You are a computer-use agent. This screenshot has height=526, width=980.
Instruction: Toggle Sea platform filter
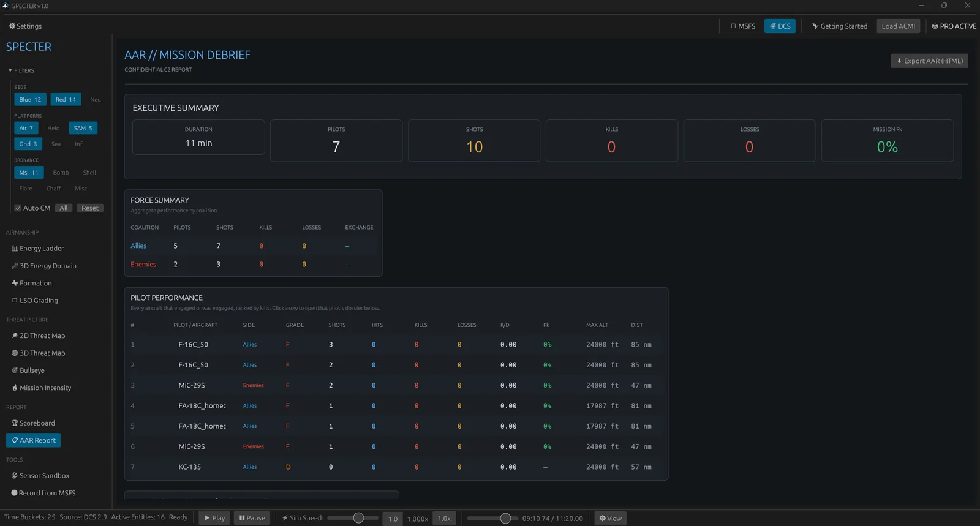(x=56, y=145)
